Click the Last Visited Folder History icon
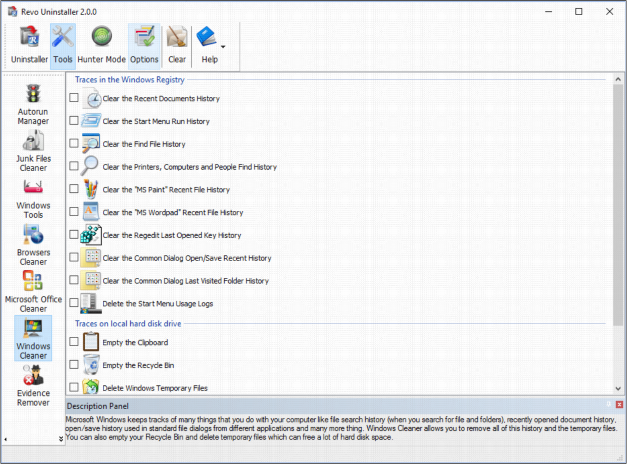Viewport: 627px width, 464px height. tap(91, 280)
